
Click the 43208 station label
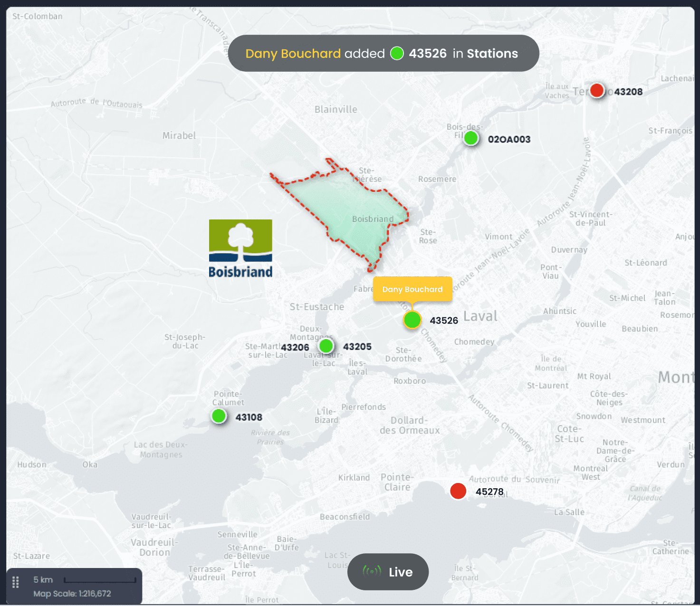point(628,92)
